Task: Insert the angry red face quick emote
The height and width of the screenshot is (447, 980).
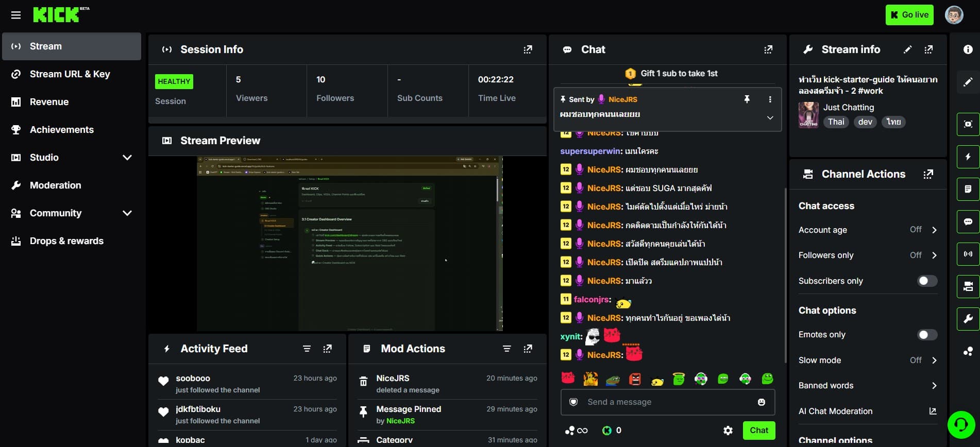Action: [x=635, y=379]
